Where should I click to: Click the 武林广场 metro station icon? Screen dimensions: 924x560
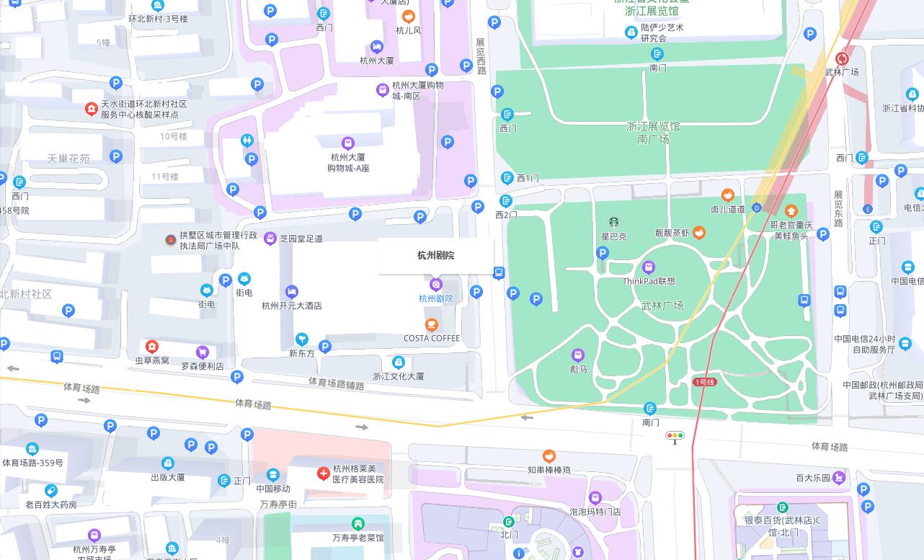pos(842,58)
